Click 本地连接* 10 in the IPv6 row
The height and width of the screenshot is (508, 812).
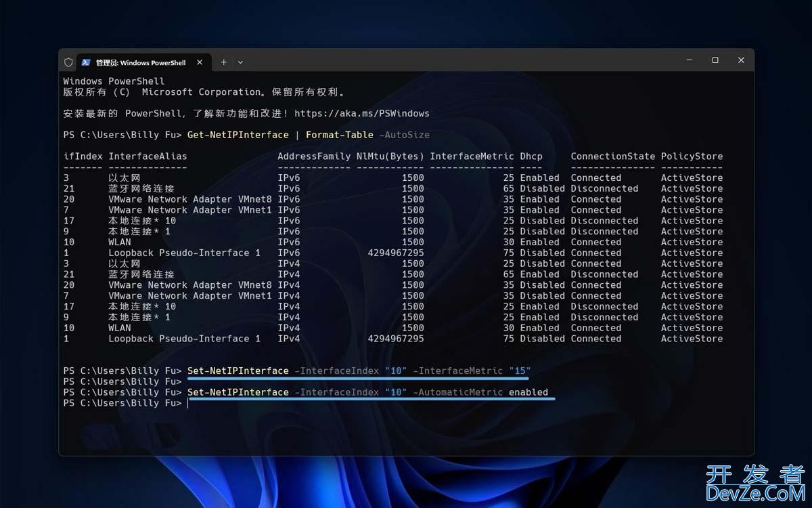pos(142,221)
